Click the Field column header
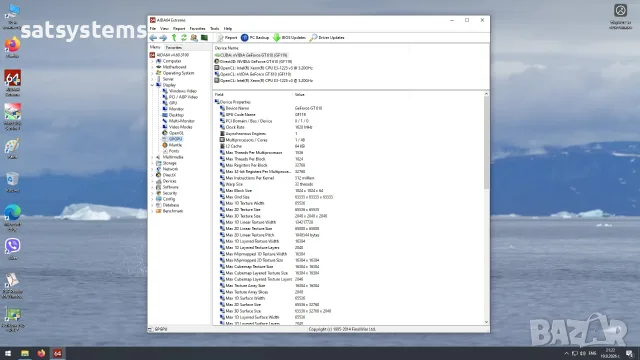This screenshot has width=640, height=360. [x=219, y=95]
